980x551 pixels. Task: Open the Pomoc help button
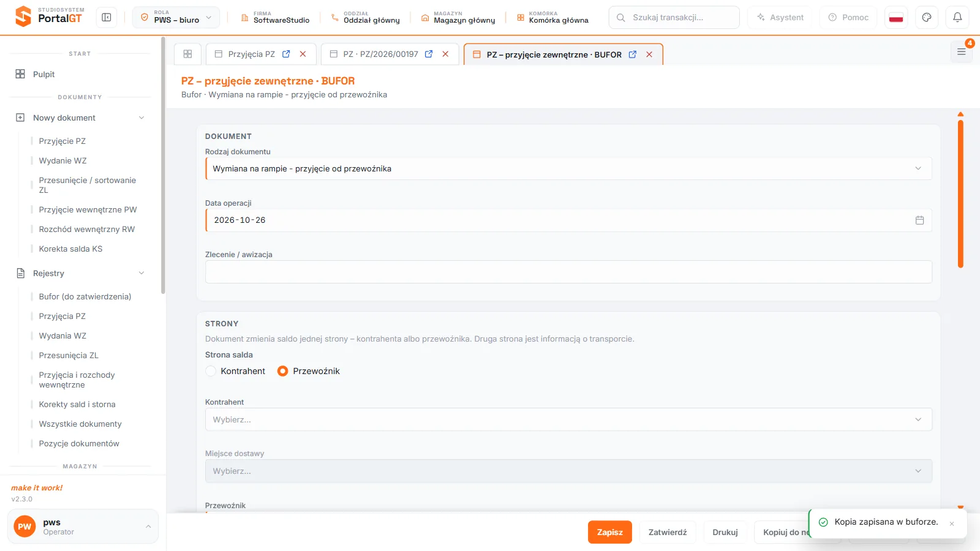tap(848, 17)
